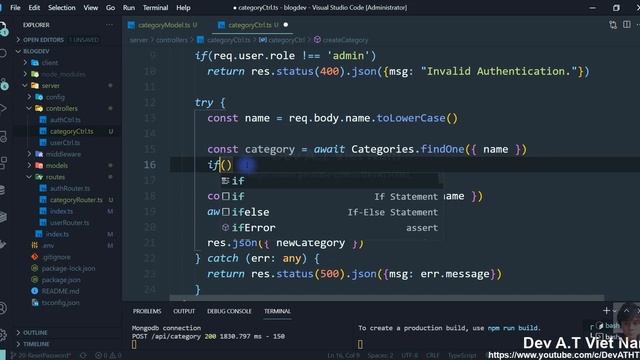Click the .gitignore file icon

point(35,257)
